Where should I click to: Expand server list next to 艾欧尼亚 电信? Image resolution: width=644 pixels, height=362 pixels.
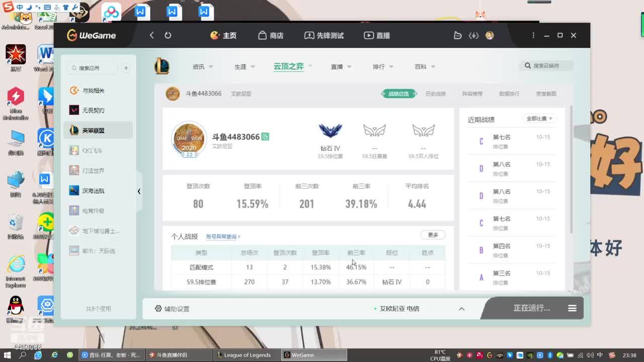[x=461, y=309]
